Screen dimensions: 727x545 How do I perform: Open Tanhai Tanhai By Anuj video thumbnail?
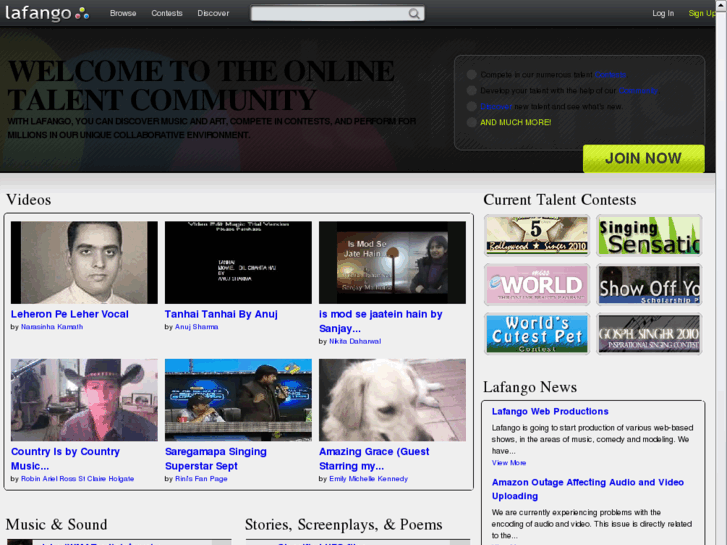click(238, 263)
